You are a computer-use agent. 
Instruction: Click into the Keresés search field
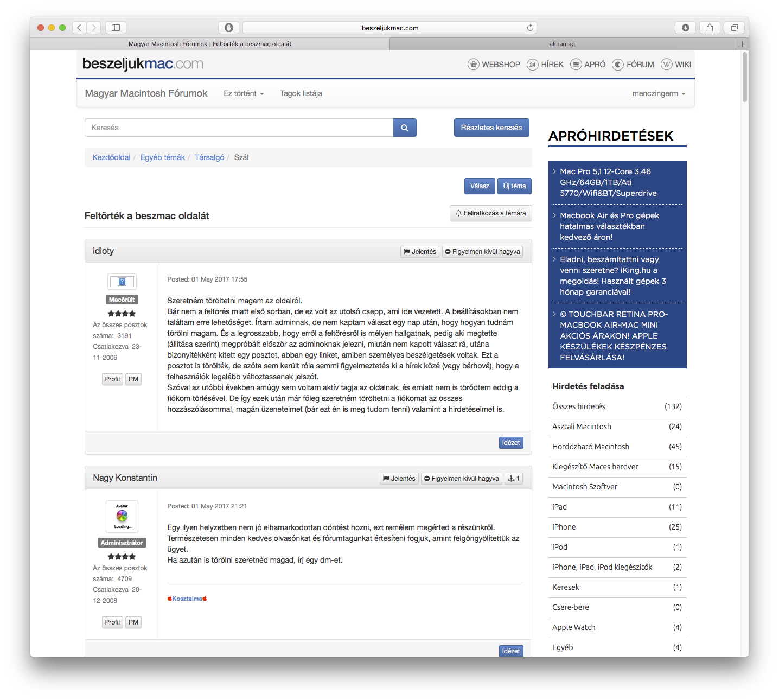click(239, 128)
